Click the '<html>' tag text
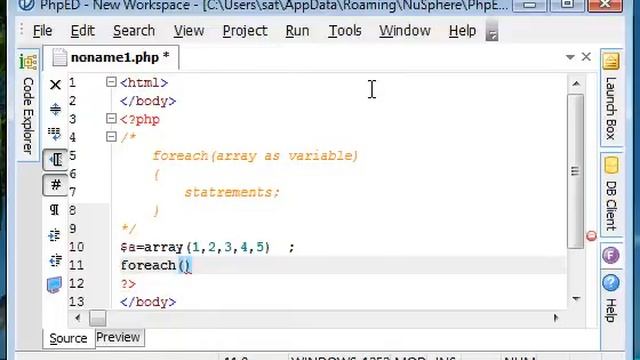 point(144,83)
